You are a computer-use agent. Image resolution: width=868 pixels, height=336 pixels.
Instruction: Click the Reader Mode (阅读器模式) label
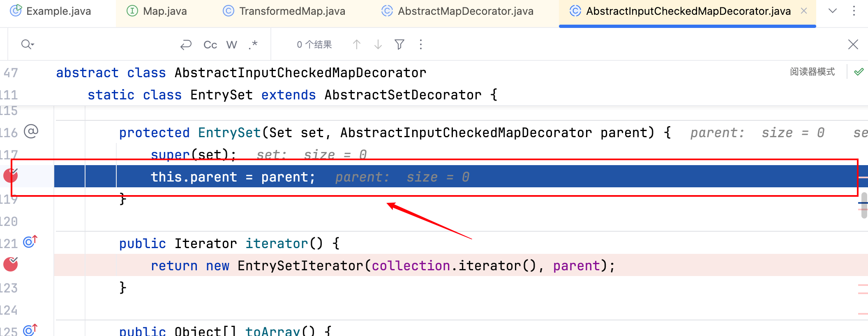coord(812,72)
